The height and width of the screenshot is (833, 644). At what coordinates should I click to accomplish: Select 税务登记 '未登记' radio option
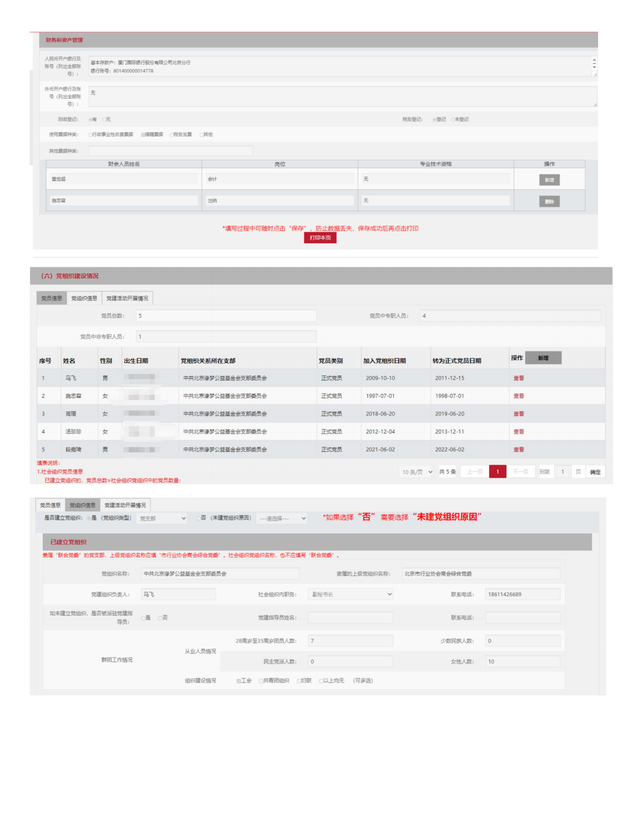click(453, 120)
